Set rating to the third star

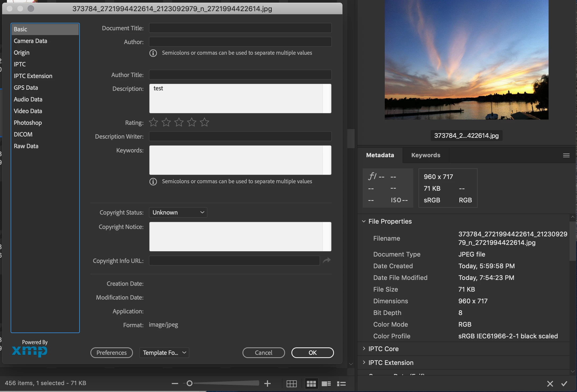[x=179, y=122]
